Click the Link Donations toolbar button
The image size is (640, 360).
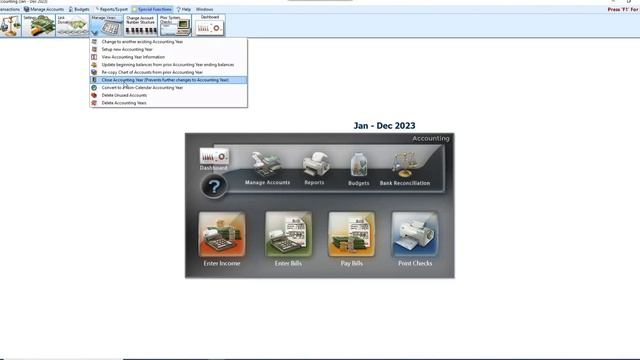72,26
